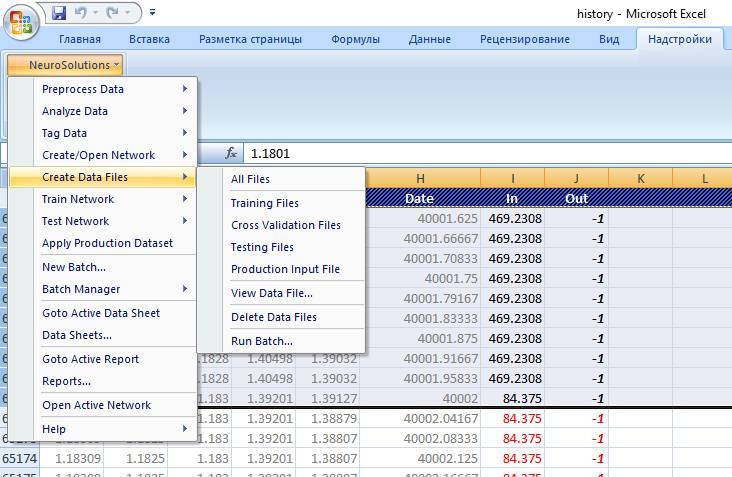Collapse the NeuroSolutions dropdown menu
732x477 pixels.
pyautogui.click(x=65, y=65)
